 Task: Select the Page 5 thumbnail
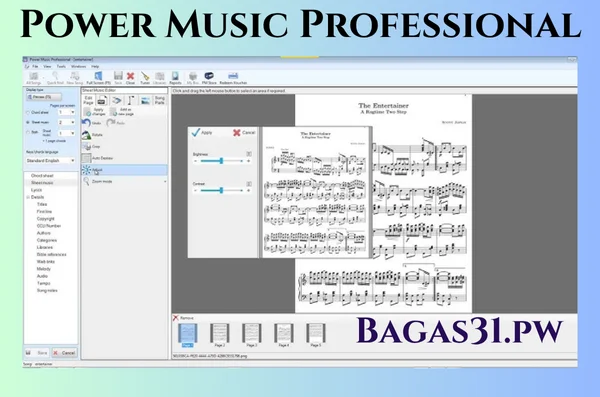click(316, 335)
